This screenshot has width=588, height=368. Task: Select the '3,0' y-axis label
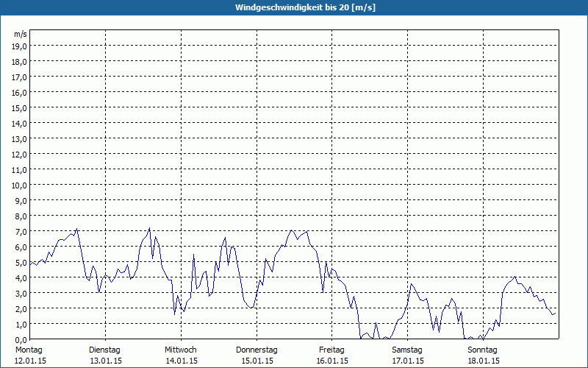(21, 294)
